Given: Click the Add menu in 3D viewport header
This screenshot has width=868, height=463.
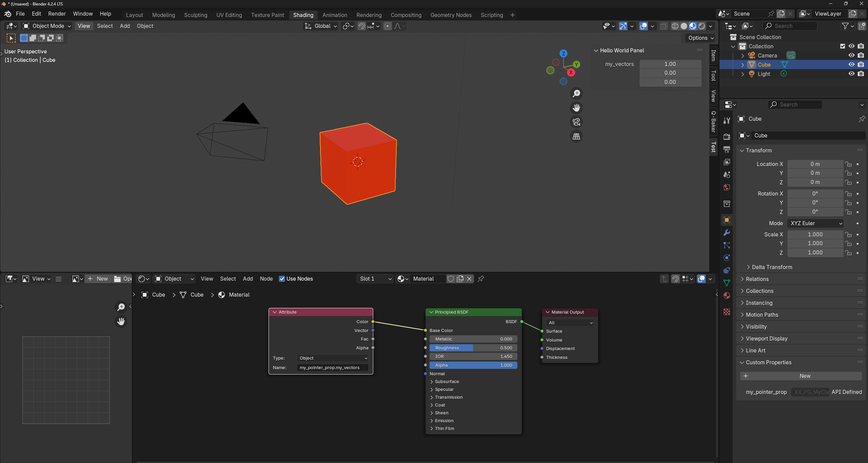Looking at the screenshot, I should click(x=125, y=26).
